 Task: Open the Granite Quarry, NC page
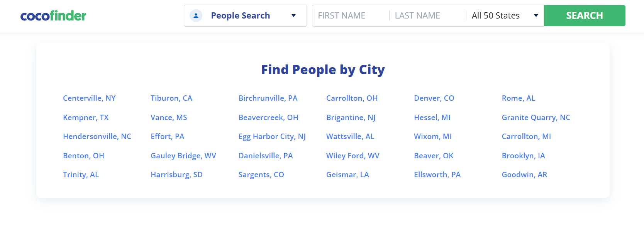536,117
